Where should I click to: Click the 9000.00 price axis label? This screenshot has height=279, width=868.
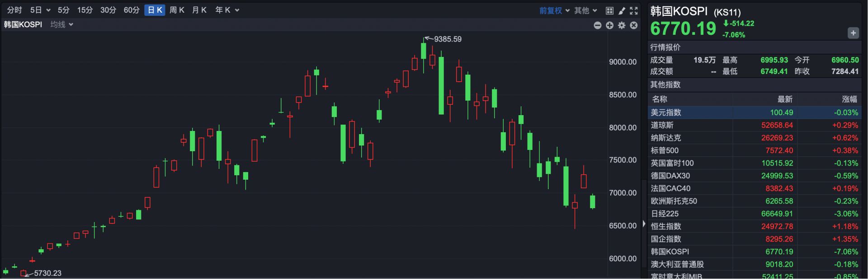[x=623, y=62]
